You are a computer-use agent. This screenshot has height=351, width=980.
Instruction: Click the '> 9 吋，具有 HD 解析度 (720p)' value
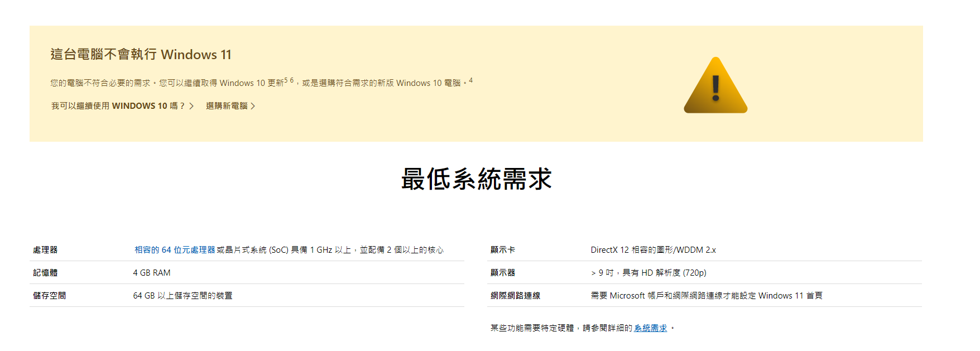(648, 273)
